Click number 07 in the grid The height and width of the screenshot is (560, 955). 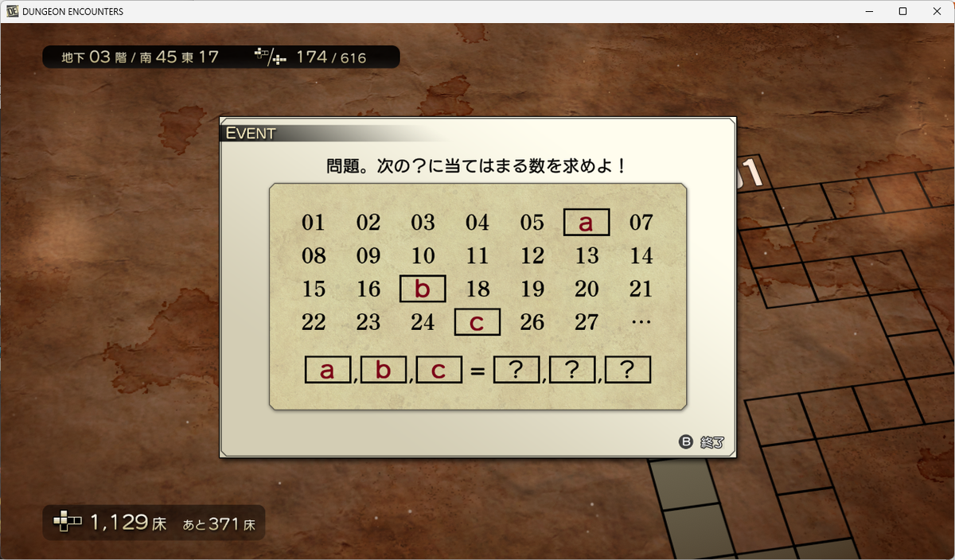[x=641, y=223]
